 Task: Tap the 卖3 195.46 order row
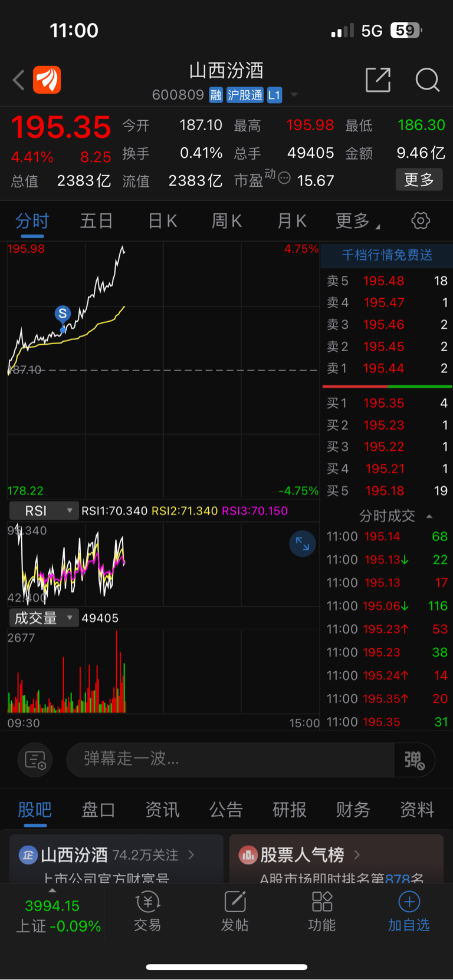coord(387,325)
